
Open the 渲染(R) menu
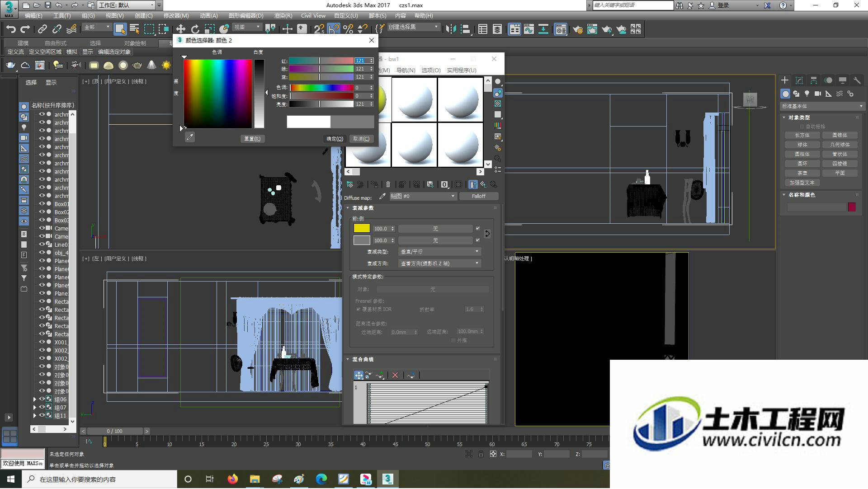click(x=283, y=16)
